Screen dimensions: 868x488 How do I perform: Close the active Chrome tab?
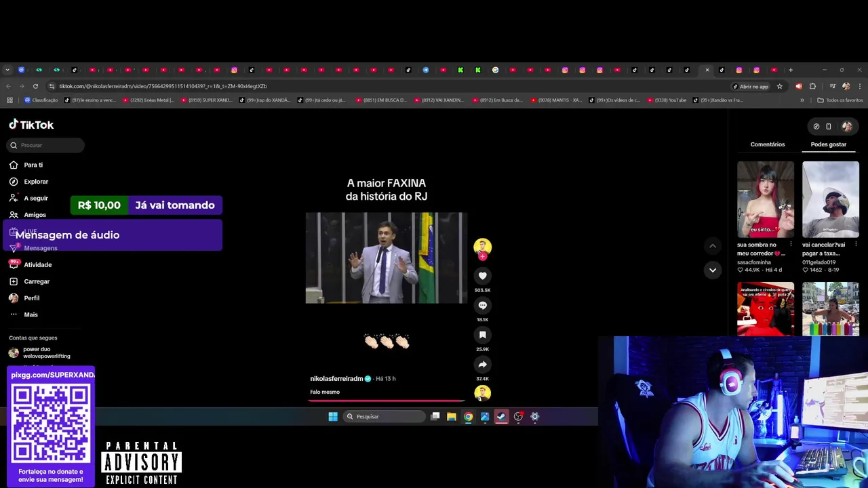pos(707,70)
